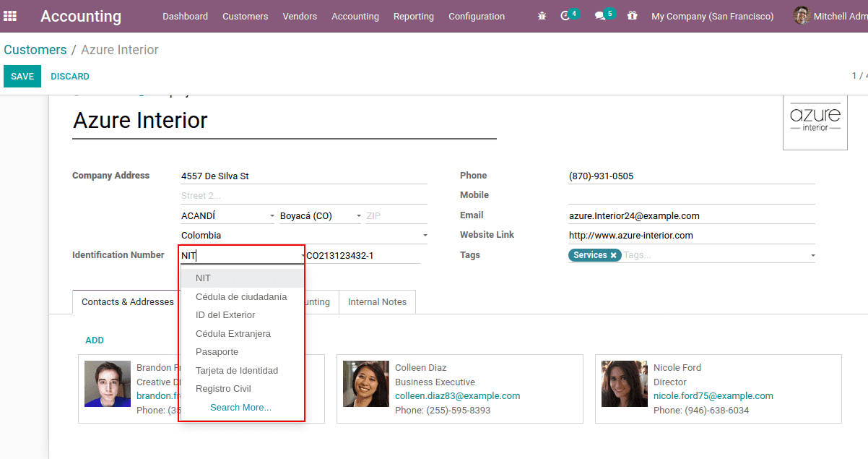Click the identification number field CO213123432-1
Image resolution: width=868 pixels, height=459 pixels.
point(363,255)
